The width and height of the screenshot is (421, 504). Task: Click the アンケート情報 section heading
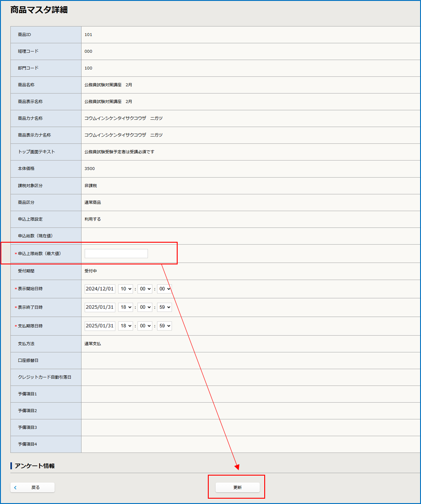click(x=35, y=466)
